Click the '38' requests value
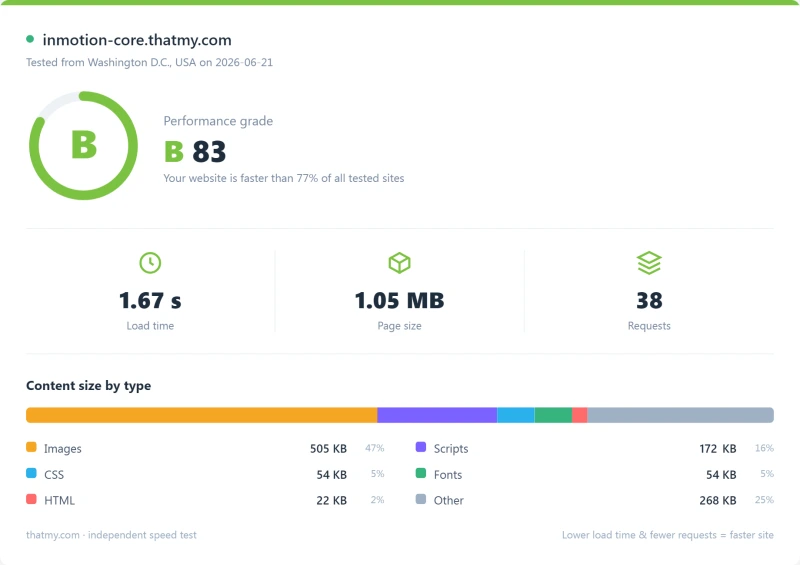Screen dimensions: 800x565 (649, 301)
